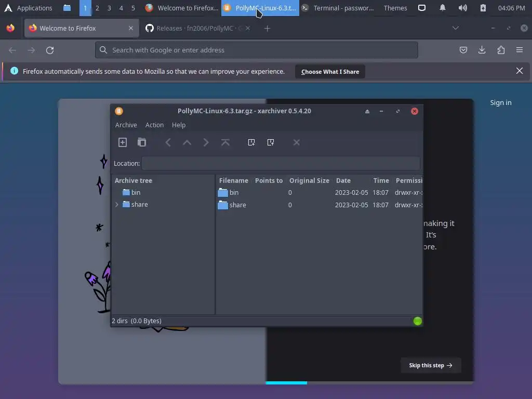Select the bin folder in Archive tree
Viewport: 532px width, 399px height.
(136, 192)
